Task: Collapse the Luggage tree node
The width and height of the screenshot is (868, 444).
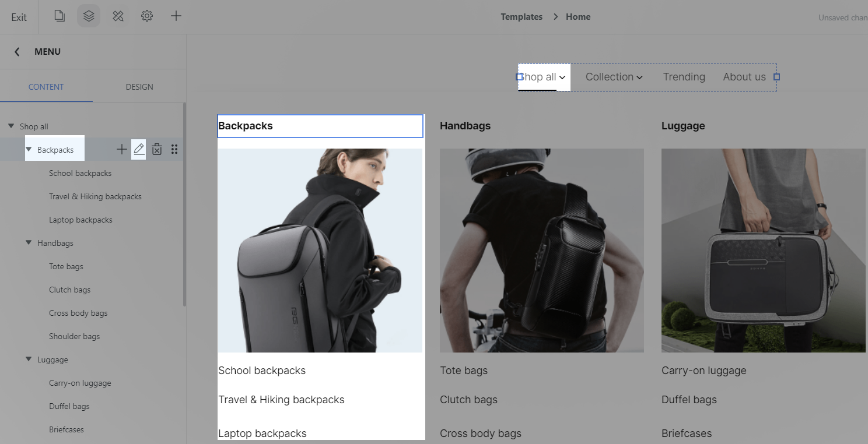Action: (x=29, y=359)
